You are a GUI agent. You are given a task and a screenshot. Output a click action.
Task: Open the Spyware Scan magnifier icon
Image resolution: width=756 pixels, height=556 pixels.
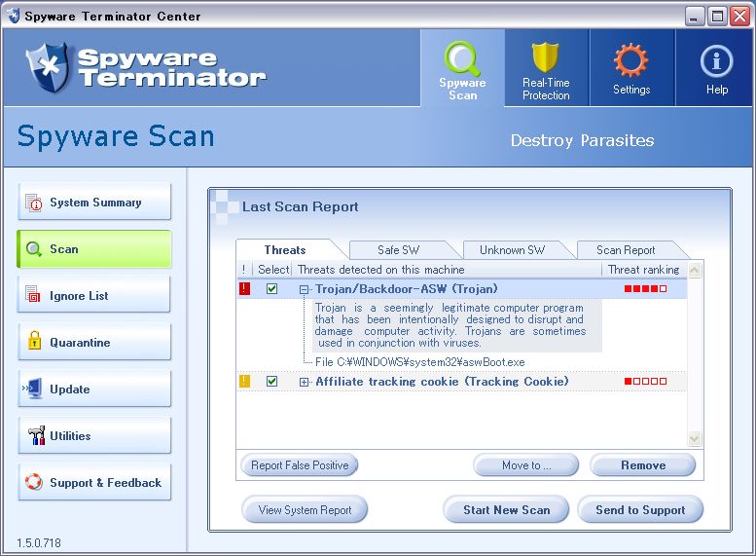[x=462, y=59]
